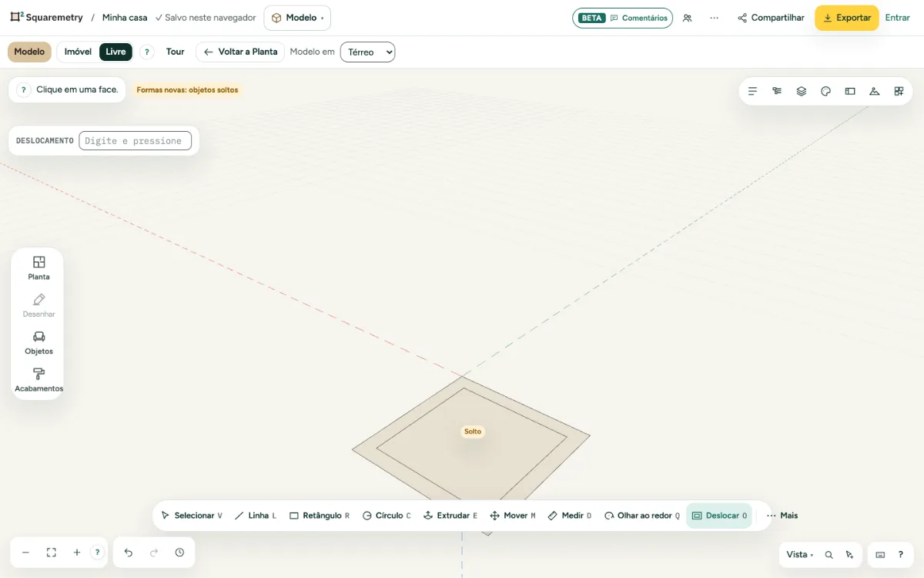Undo the last action
This screenshot has height=578, width=924.
pos(129,553)
